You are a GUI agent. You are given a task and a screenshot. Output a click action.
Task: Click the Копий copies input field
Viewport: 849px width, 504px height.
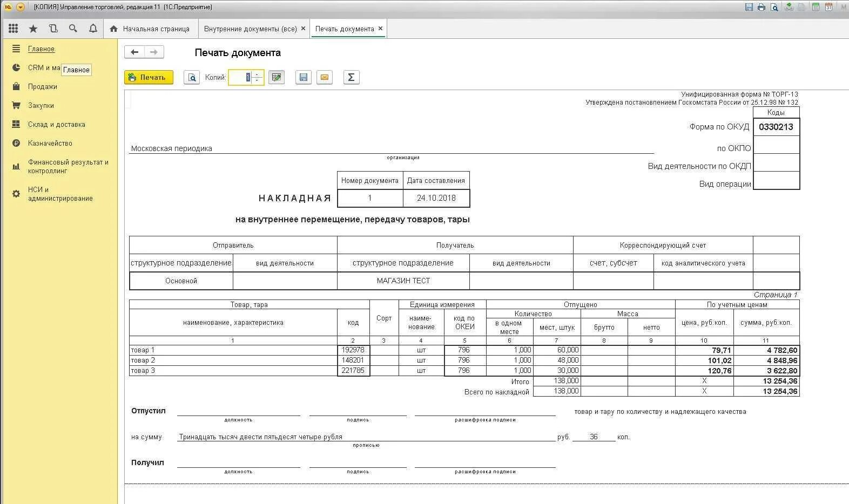coord(240,77)
